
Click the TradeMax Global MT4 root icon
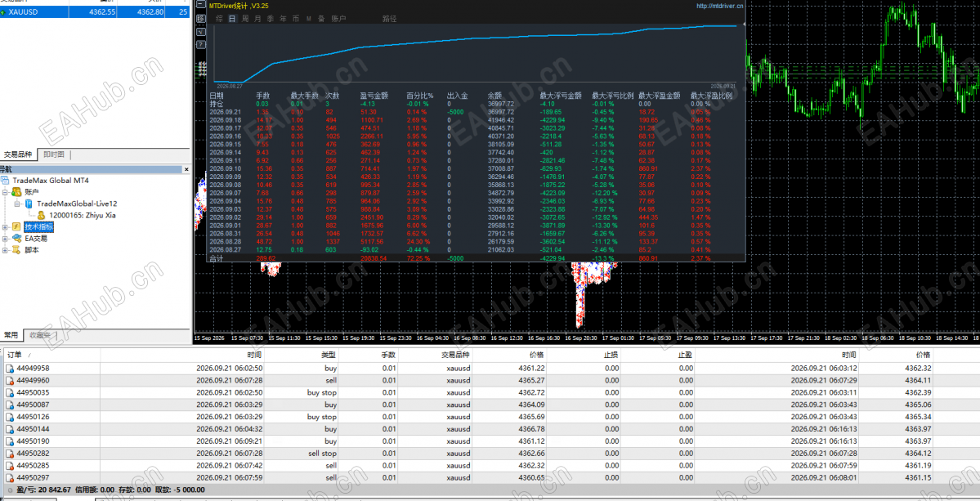pyautogui.click(x=5, y=180)
